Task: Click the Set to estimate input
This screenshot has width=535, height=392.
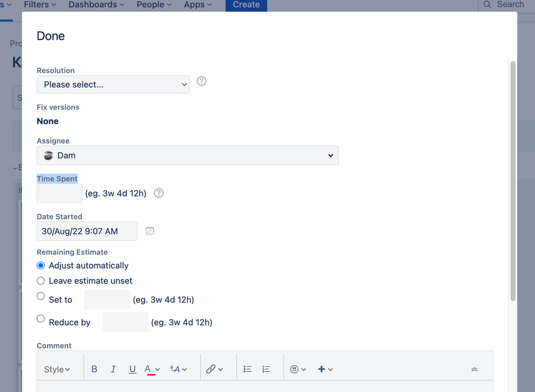Action: [x=107, y=299]
